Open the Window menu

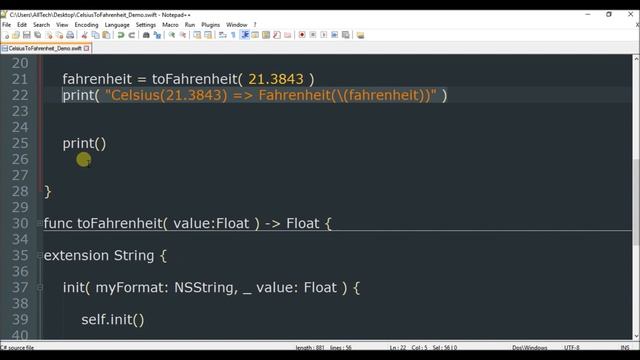[236, 25]
